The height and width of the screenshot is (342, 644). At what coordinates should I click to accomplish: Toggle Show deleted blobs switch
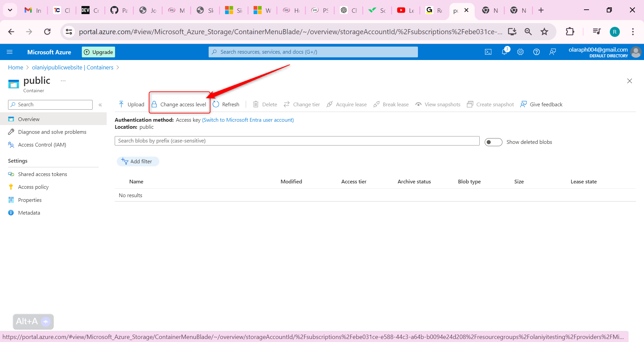pos(493,142)
